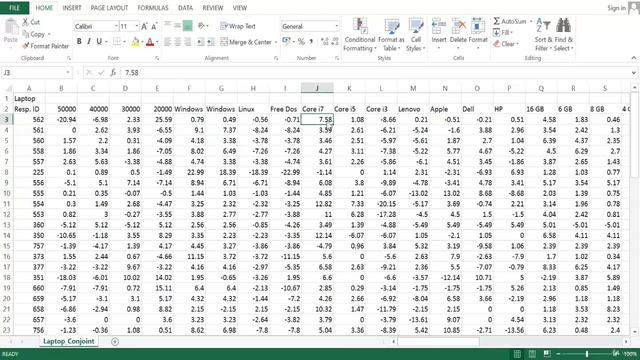Open Conditional Formatting
Viewport: 640px width, 360px height.
pos(360,35)
